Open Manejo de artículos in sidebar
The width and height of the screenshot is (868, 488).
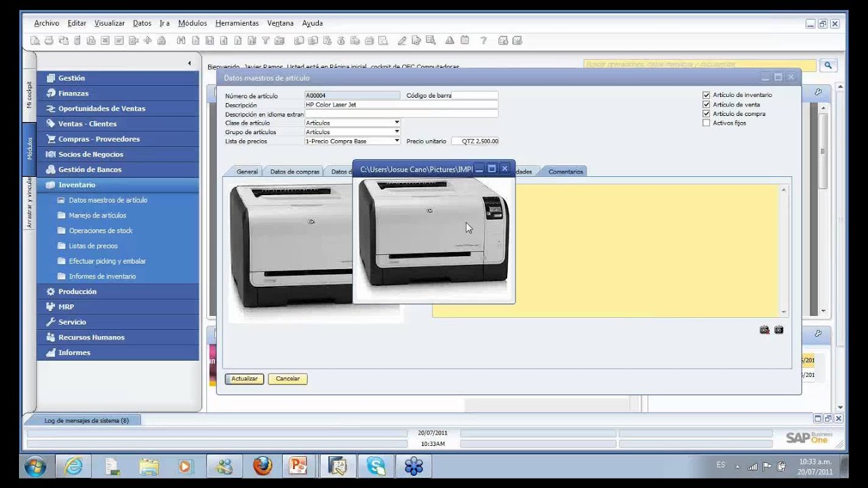pos(97,216)
